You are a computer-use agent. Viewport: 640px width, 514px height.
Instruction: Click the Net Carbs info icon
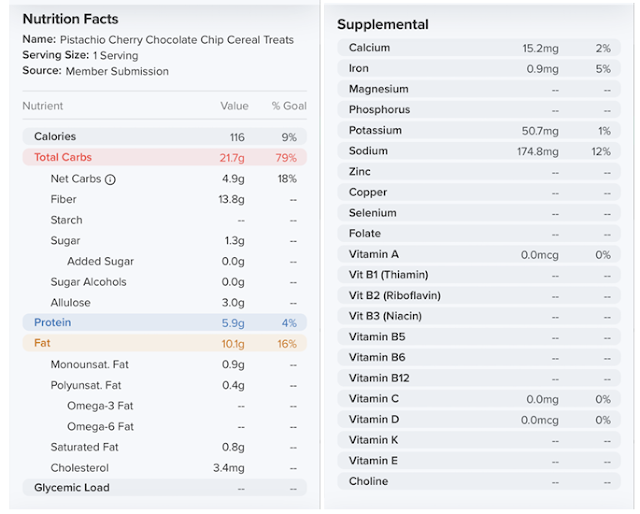(x=110, y=179)
